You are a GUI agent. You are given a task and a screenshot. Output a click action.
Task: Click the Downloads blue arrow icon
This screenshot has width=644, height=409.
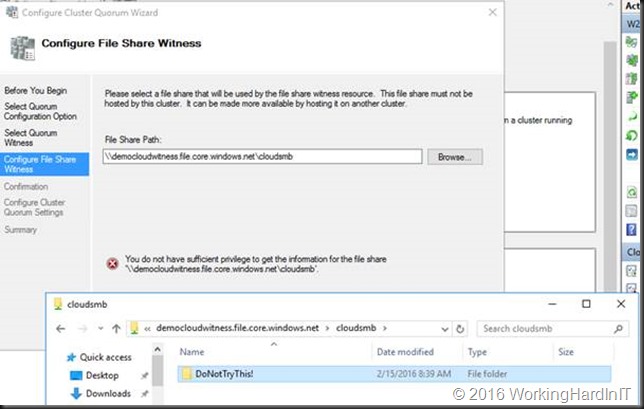click(76, 393)
